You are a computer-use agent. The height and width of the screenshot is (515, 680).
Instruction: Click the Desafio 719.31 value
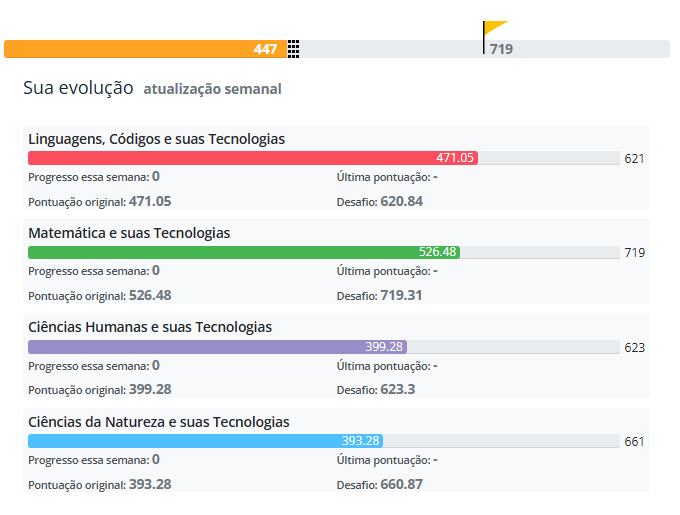point(401,296)
